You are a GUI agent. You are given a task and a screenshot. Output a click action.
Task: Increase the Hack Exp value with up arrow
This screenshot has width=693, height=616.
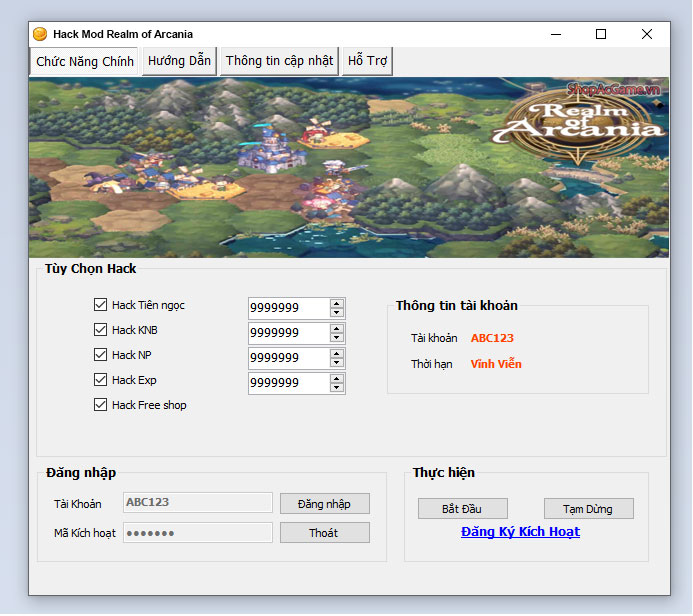pos(337,379)
